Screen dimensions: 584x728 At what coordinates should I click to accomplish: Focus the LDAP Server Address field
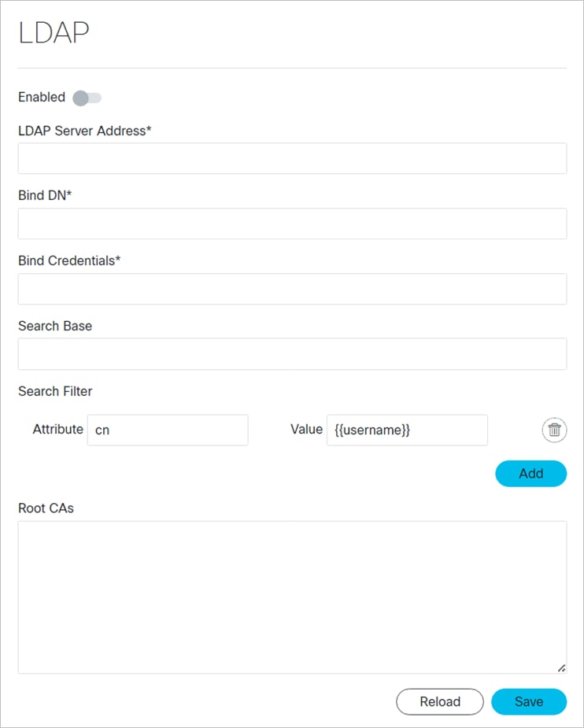click(x=292, y=158)
